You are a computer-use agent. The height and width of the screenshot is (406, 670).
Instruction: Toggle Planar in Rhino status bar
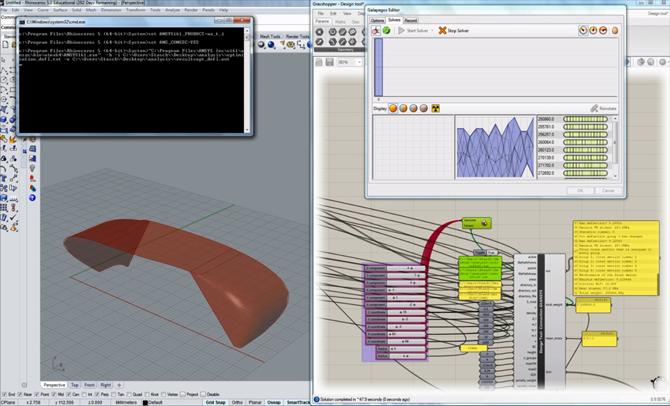[x=255, y=402]
